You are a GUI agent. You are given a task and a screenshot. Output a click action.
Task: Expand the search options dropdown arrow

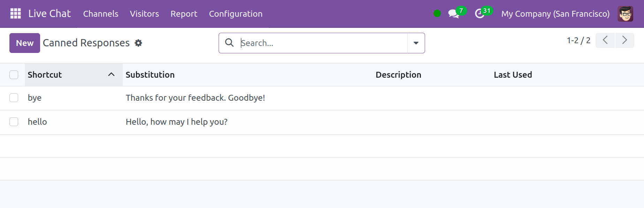tap(416, 43)
